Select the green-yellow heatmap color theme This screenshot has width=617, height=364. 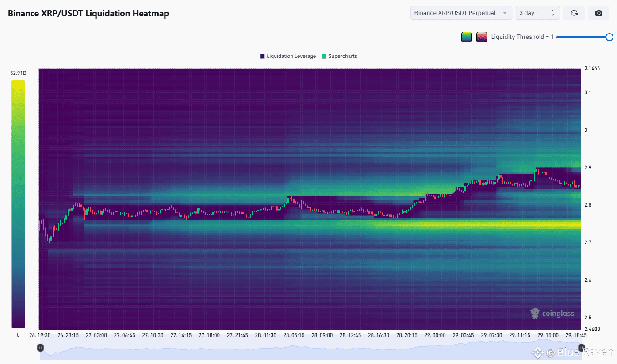(x=467, y=37)
